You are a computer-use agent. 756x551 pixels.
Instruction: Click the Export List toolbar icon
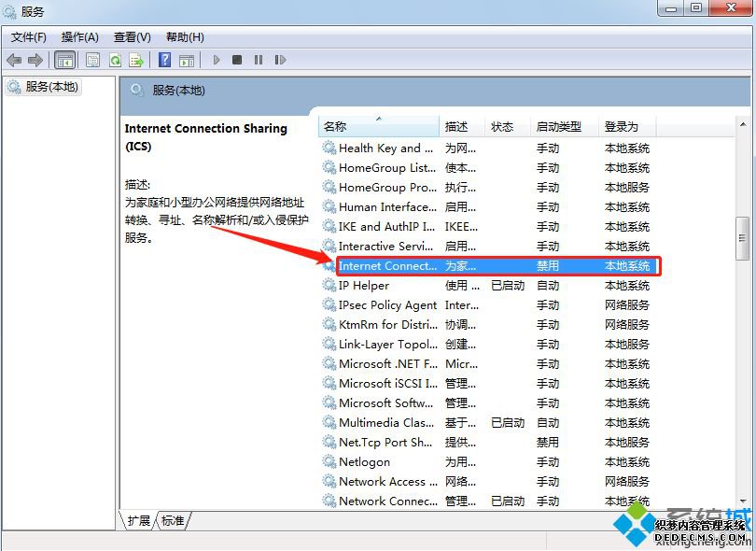[136, 61]
